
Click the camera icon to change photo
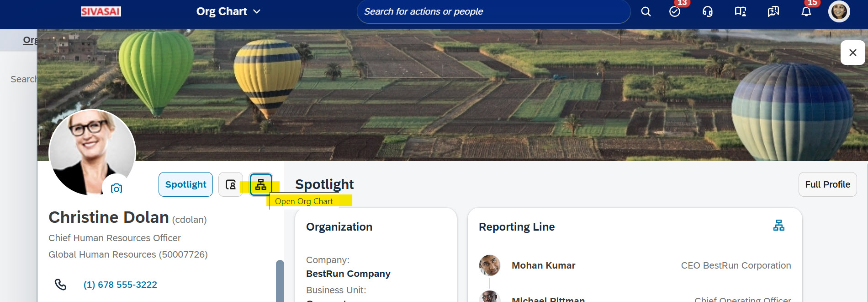tap(116, 188)
